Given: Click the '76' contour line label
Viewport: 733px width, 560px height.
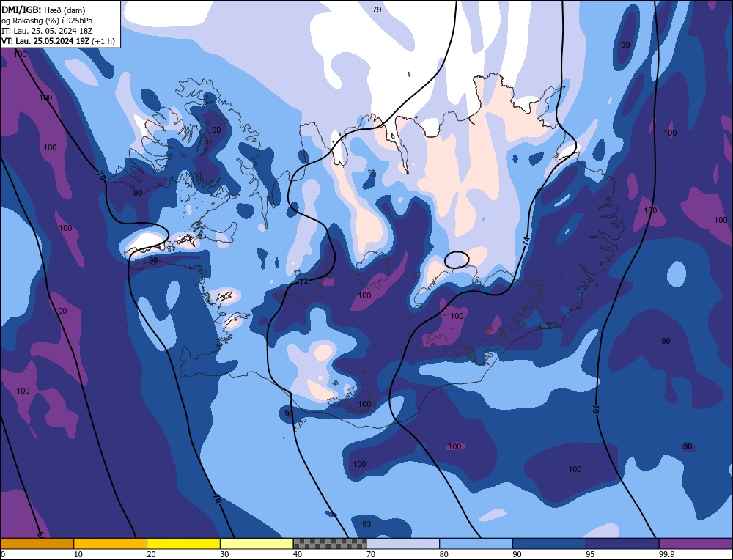Looking at the screenshot, I should 595,408.
